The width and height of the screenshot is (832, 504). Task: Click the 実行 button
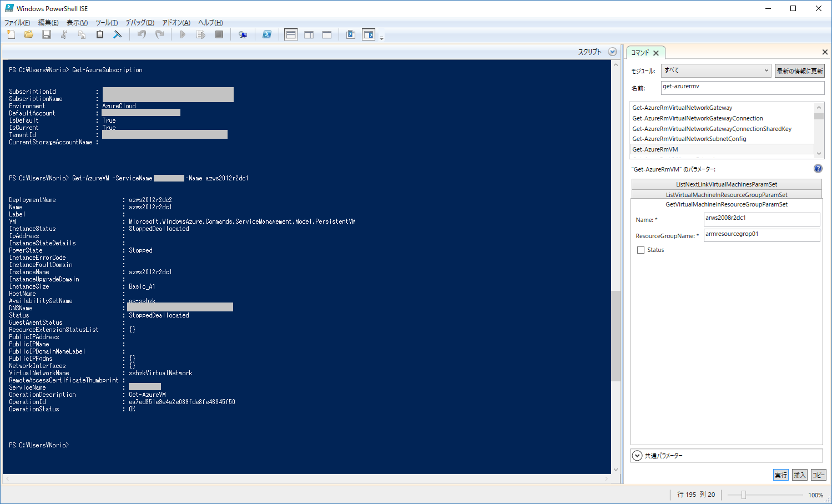[x=781, y=475]
